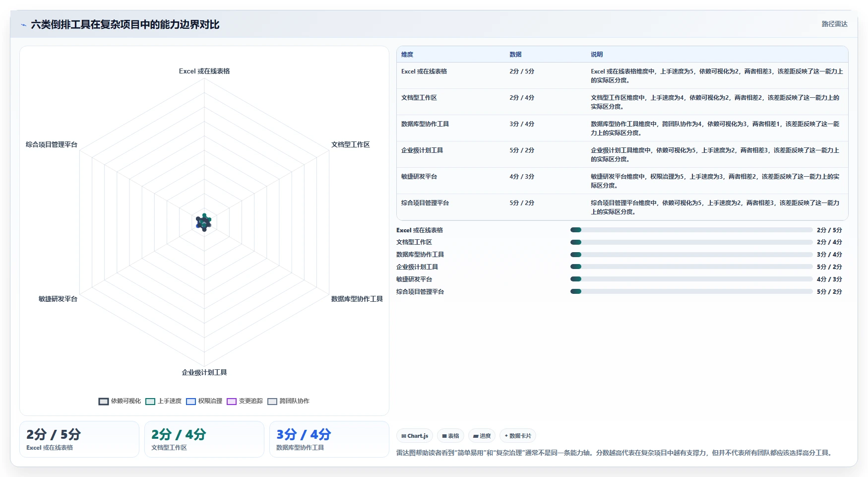Click the Chart.js tag chip

click(x=415, y=436)
